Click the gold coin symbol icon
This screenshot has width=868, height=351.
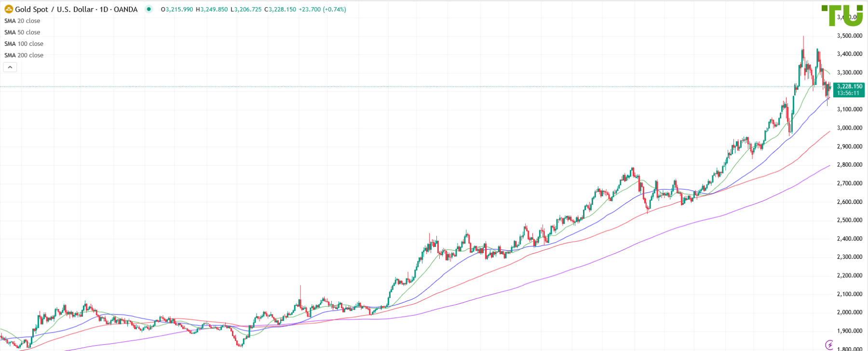[x=9, y=9]
